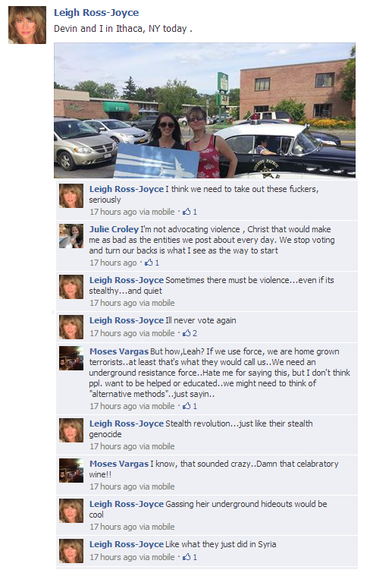Open the posted Ithaca photo

[205, 110]
